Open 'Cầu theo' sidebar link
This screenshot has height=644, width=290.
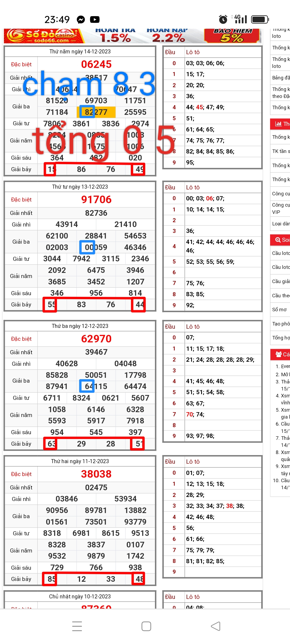coord(281,295)
